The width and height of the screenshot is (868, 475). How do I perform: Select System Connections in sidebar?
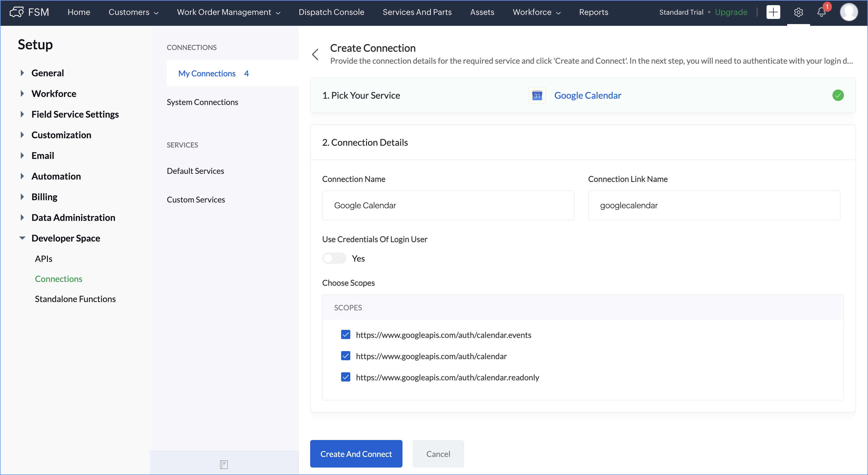point(202,102)
